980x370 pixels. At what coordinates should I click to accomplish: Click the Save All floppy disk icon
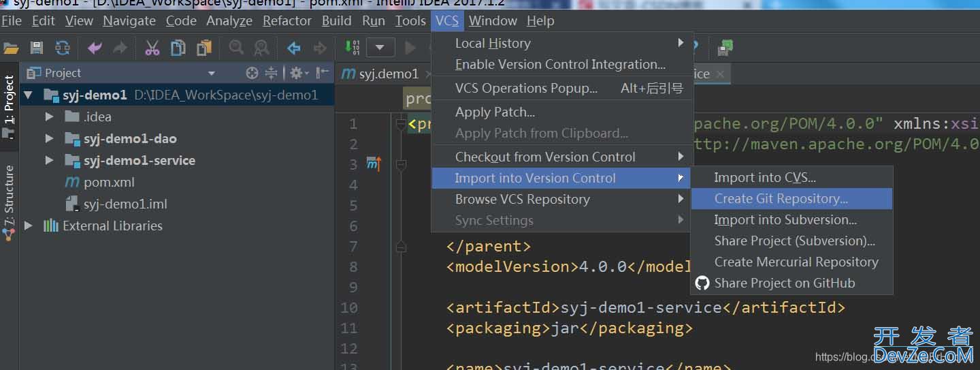(37, 48)
